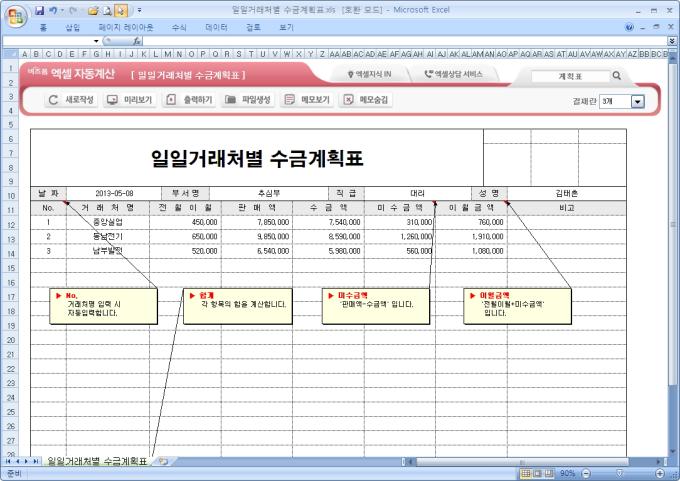This screenshot has height=481, width=680.
Task: Select the 일일거래처별 수금계획표 sheet tab
Action: pos(97,461)
